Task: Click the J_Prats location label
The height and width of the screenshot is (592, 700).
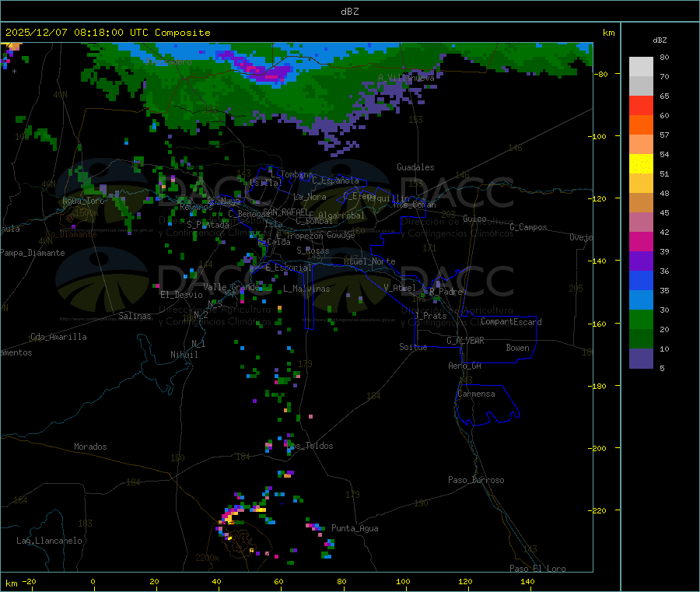Action: point(431,316)
